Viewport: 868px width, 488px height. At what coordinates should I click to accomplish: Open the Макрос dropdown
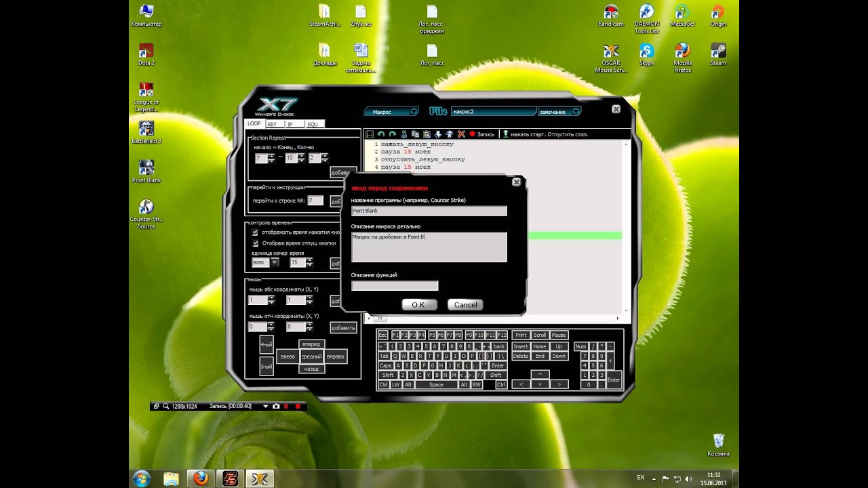pyautogui.click(x=391, y=111)
